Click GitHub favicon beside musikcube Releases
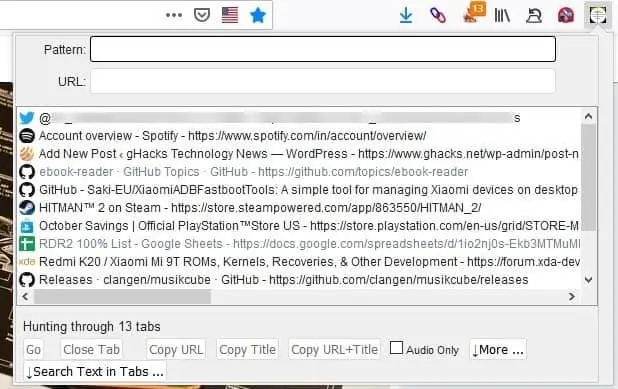Screen dimensions: 618x389 pos(27,280)
